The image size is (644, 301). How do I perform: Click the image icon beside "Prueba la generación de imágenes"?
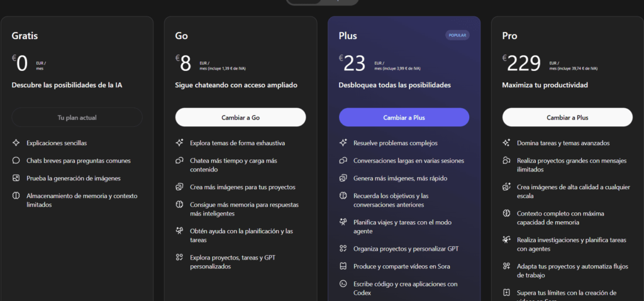(16, 178)
